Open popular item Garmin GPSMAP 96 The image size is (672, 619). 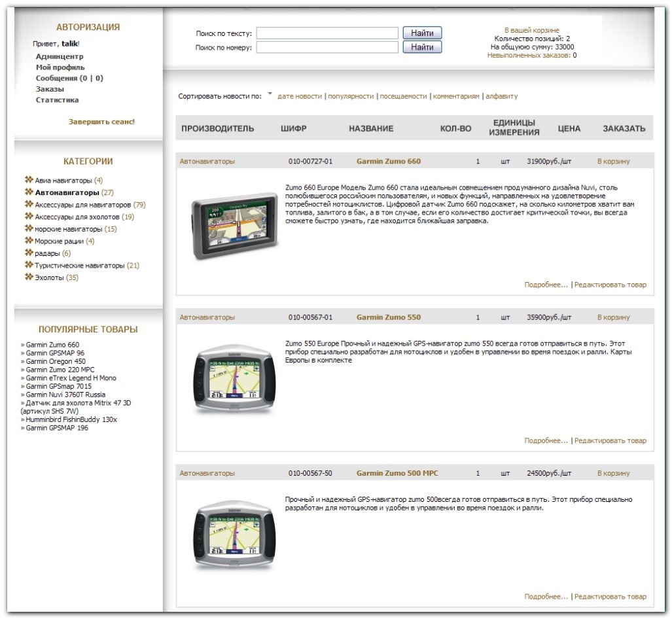coord(55,353)
